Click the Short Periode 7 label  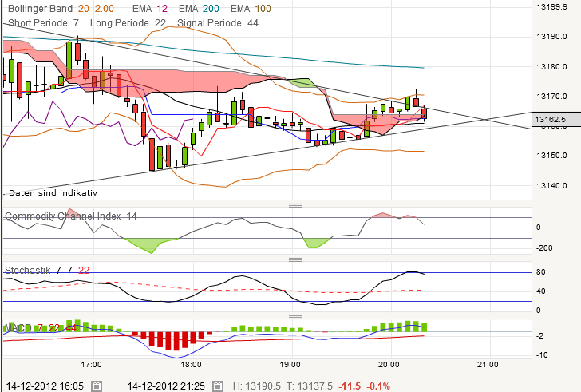pos(44,23)
